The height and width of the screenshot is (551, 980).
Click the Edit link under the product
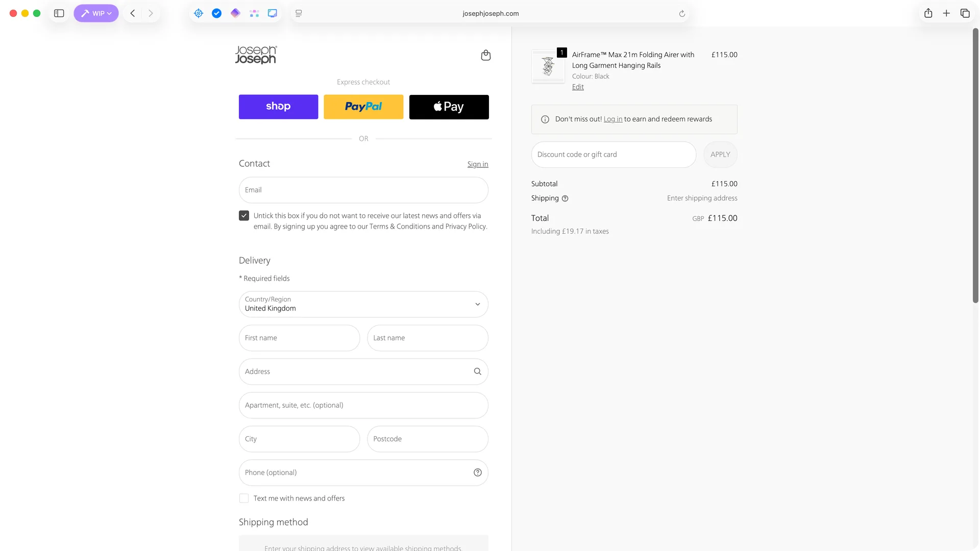pos(578,87)
